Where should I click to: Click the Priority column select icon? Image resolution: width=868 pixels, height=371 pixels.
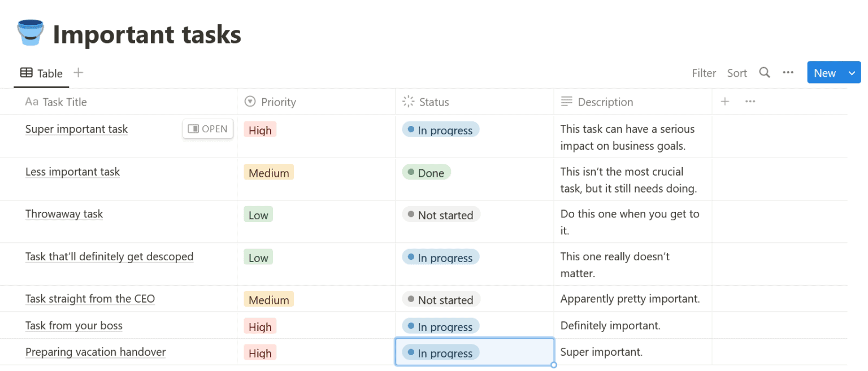pyautogui.click(x=249, y=102)
